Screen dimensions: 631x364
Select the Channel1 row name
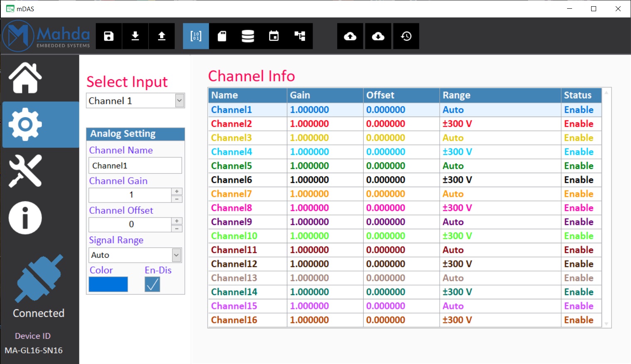pos(231,110)
